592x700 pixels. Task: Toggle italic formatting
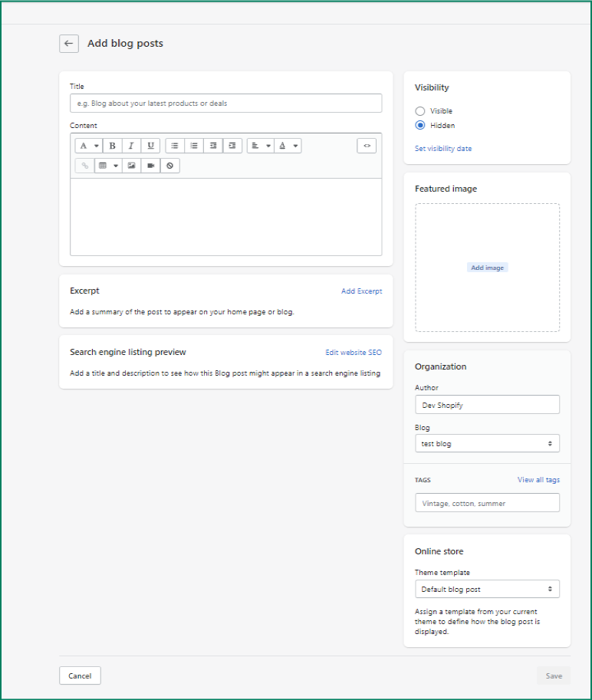tap(131, 146)
